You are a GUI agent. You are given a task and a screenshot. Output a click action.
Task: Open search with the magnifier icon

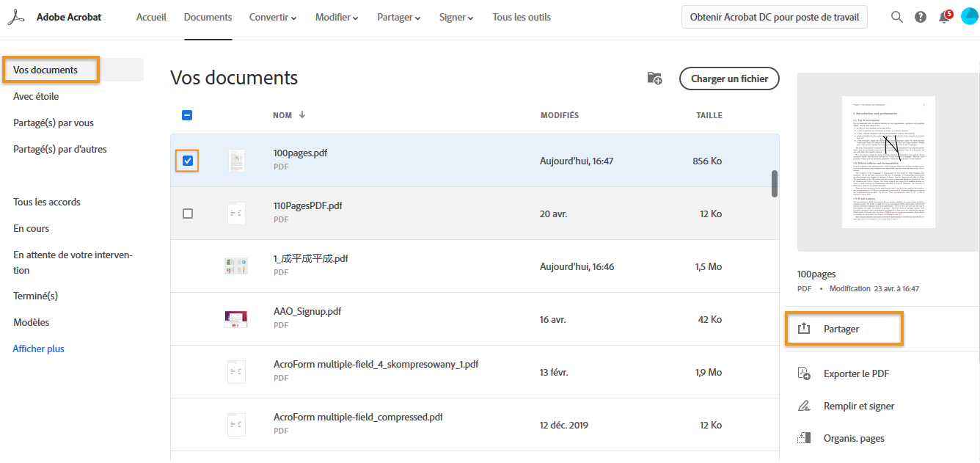897,17
